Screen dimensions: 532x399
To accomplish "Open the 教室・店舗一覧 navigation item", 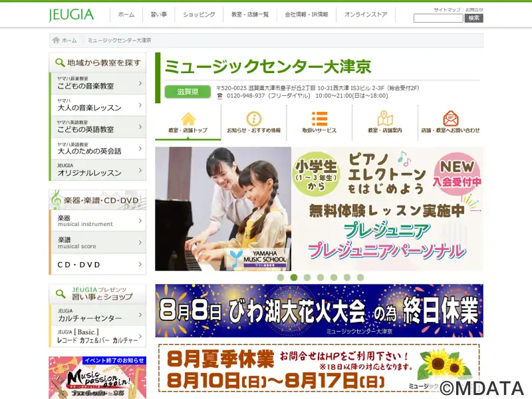I will point(250,15).
